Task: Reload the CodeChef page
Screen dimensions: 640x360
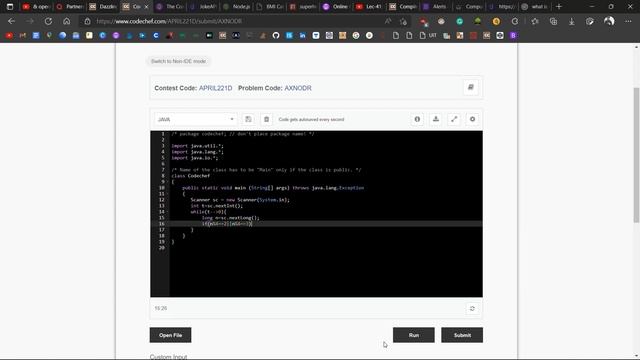Action: [x=48, y=21]
